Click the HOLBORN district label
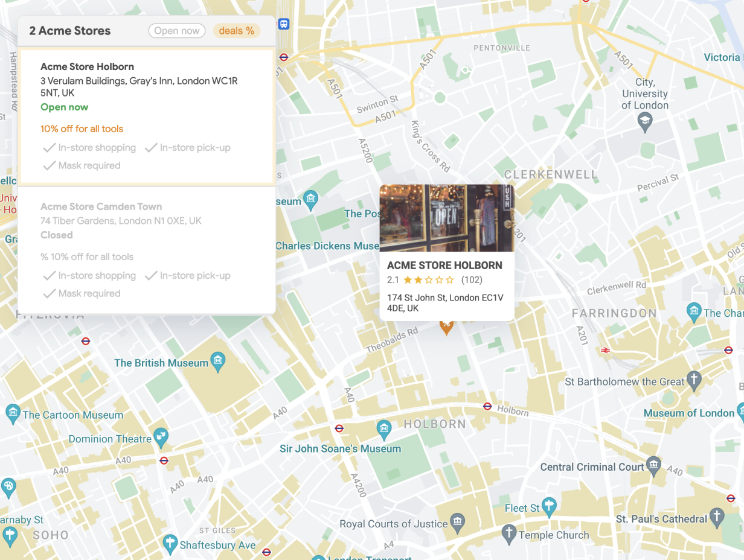Screen dimensions: 744x560 (435, 424)
